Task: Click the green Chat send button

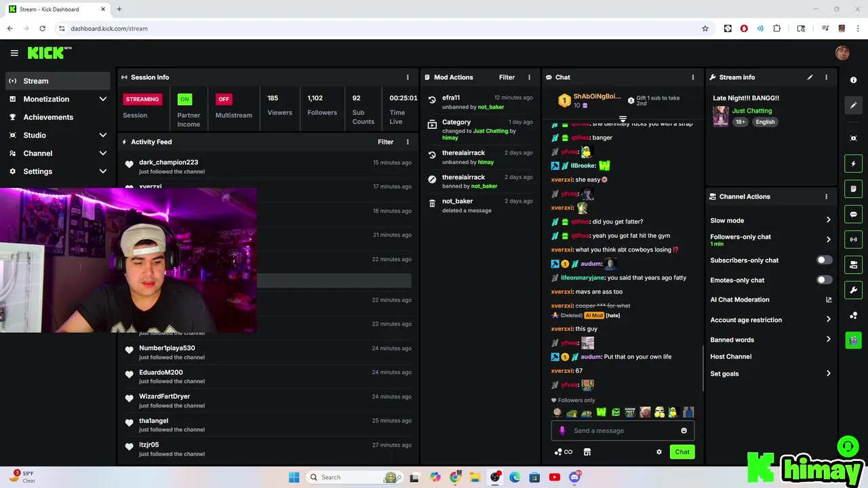Action: pyautogui.click(x=682, y=452)
